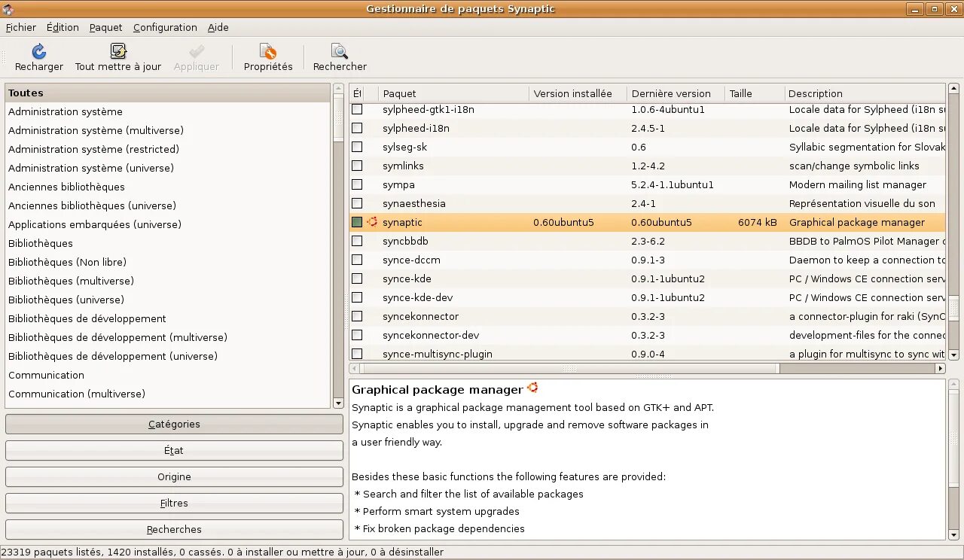The image size is (964, 560).
Task: Select Administration système category
Action: point(168,111)
